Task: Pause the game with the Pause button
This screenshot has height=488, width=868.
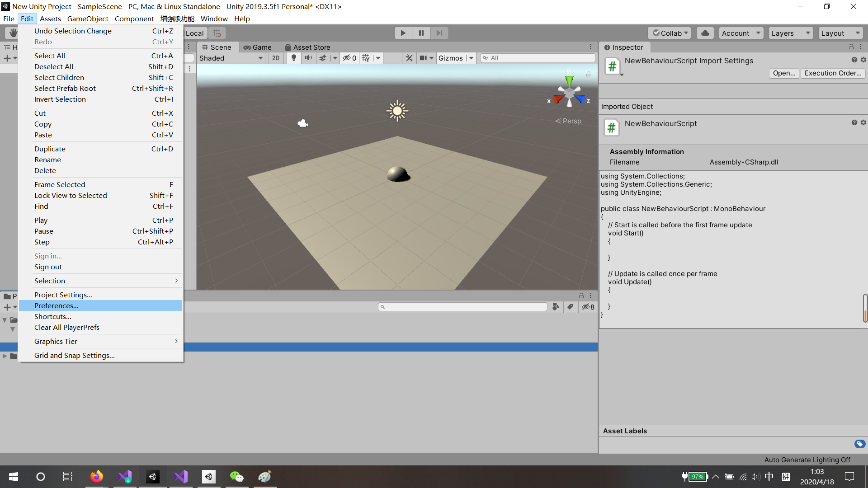Action: 421,33
